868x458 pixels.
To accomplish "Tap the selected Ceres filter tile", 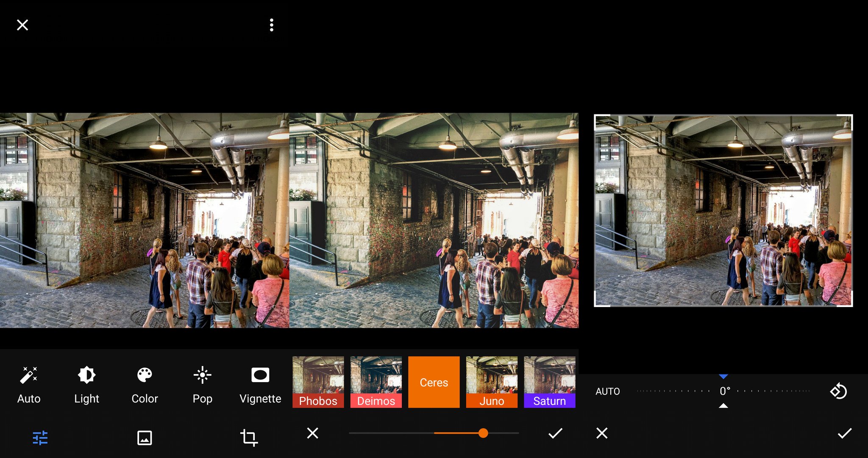I will (x=434, y=382).
